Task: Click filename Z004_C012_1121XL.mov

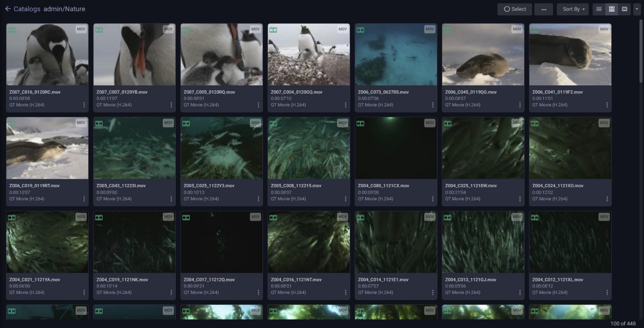Action: [558, 280]
